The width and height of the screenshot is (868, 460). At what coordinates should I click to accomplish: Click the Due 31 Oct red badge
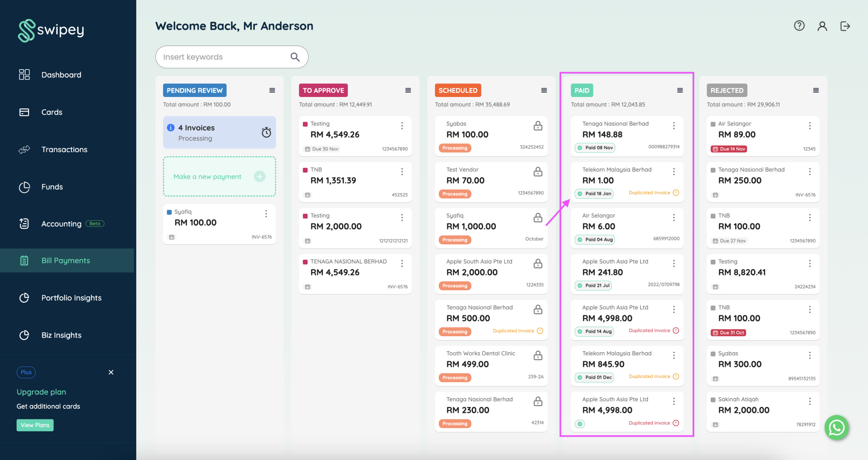click(728, 333)
